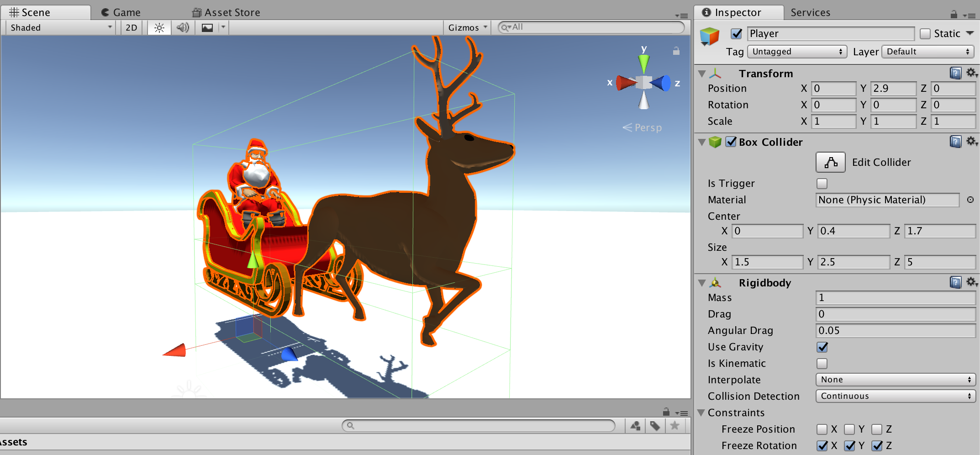
Task: Open Box Collider gear settings
Action: point(972,141)
